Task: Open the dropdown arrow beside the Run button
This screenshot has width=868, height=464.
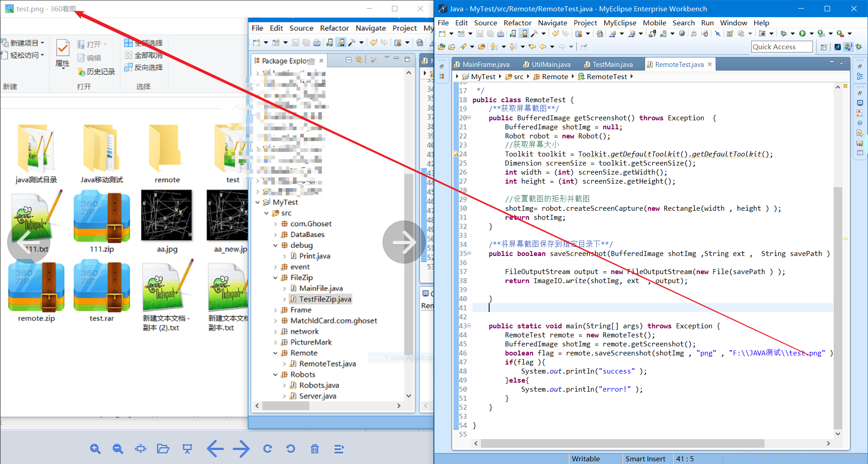Action: 811,33
